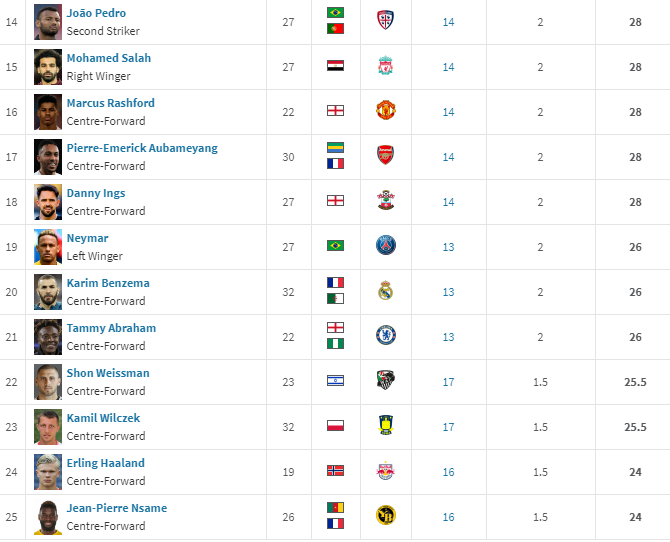Open Mohamed Salah's player profile link
Viewport: 670px width, 542px height.
pos(109,58)
